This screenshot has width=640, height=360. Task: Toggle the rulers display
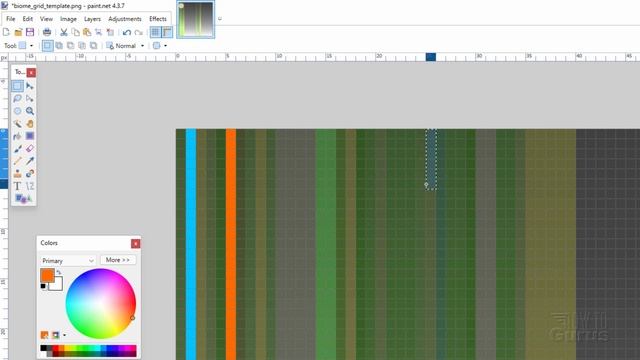167,32
